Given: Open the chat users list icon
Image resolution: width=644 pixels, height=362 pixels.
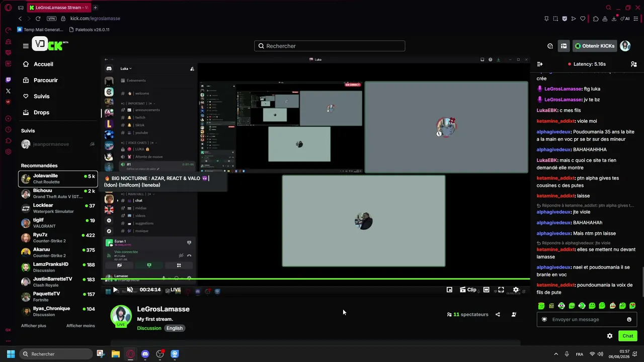Looking at the screenshot, I should pos(634,64).
